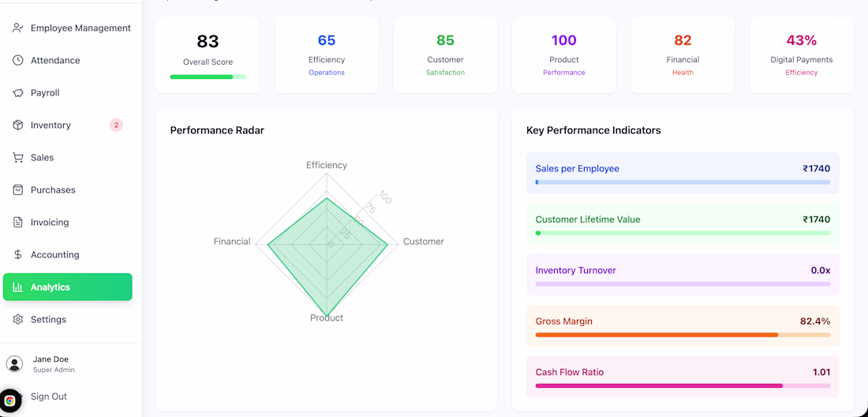Click the Analytics bar chart icon
This screenshot has width=868, height=417.
[17, 287]
